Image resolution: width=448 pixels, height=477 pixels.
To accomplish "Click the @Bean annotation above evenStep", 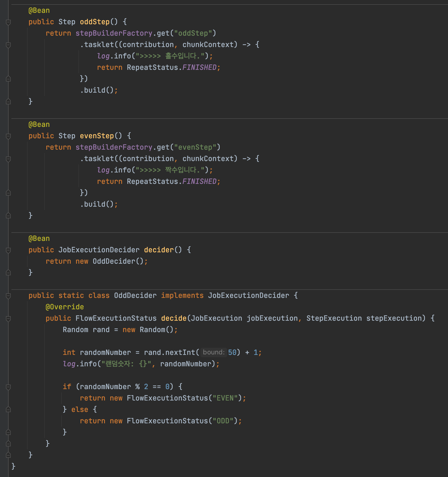I will (x=39, y=124).
